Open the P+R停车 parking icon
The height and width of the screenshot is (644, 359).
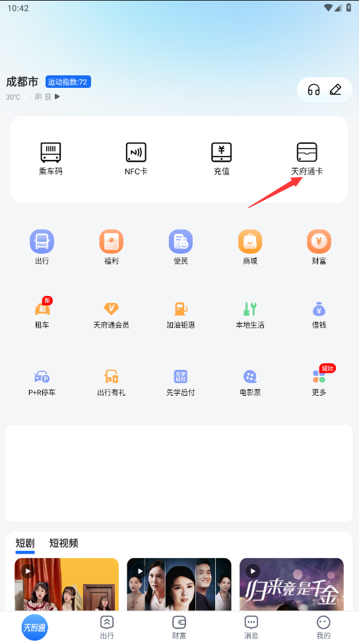42,383
